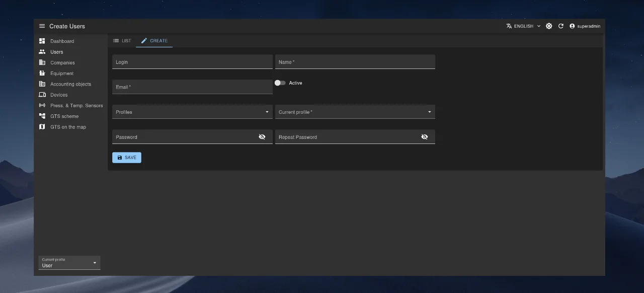Click the Equipment icon in sidebar
The image size is (644, 293).
coord(42,74)
